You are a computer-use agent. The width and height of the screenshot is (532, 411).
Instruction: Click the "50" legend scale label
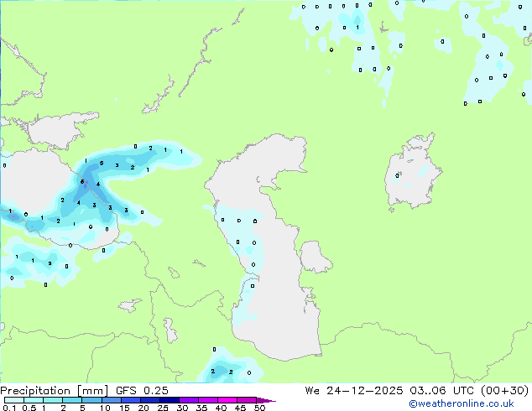[x=259, y=408]
